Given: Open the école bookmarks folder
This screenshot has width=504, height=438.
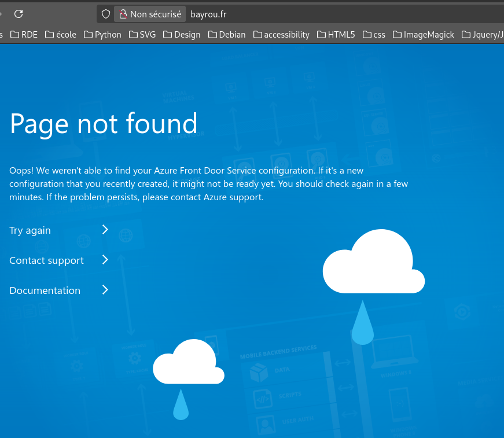Looking at the screenshot, I should pyautogui.click(x=61, y=34).
